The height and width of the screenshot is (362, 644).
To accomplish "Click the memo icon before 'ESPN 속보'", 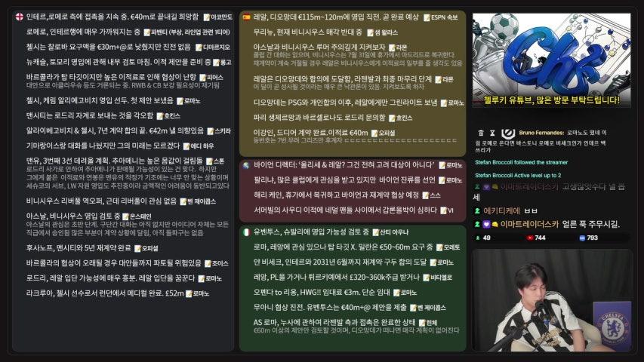I will point(427,17).
